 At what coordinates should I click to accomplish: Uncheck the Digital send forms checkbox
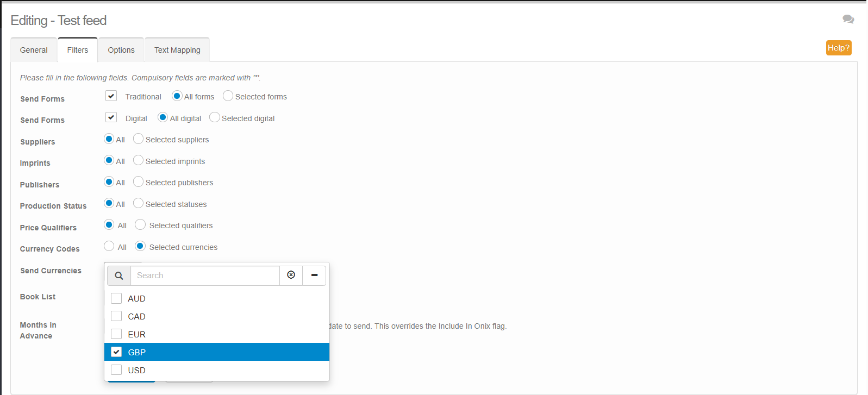click(x=111, y=117)
